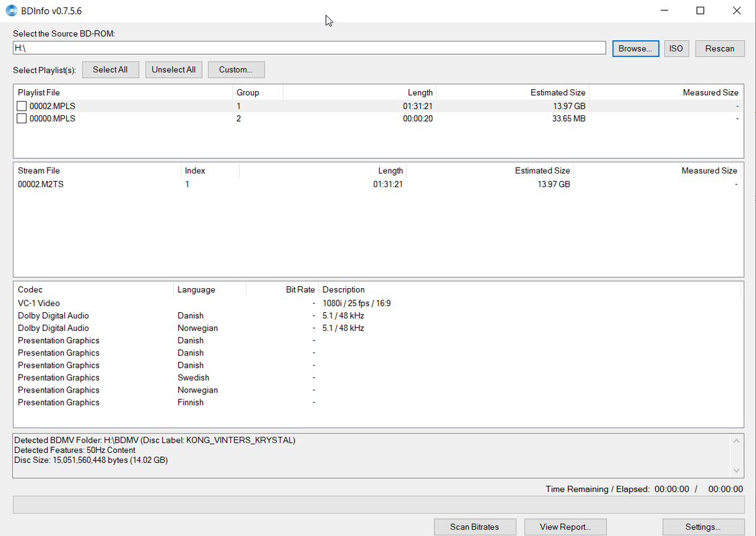Tick the 00000.MPLS playlist checkbox
The height and width of the screenshot is (536, 756).
pyautogui.click(x=21, y=119)
